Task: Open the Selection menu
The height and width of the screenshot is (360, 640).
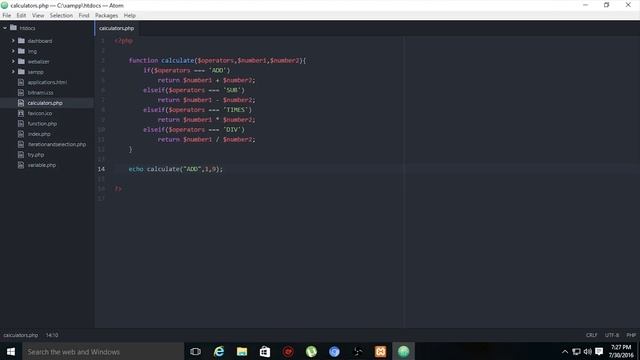Action: coord(61,16)
